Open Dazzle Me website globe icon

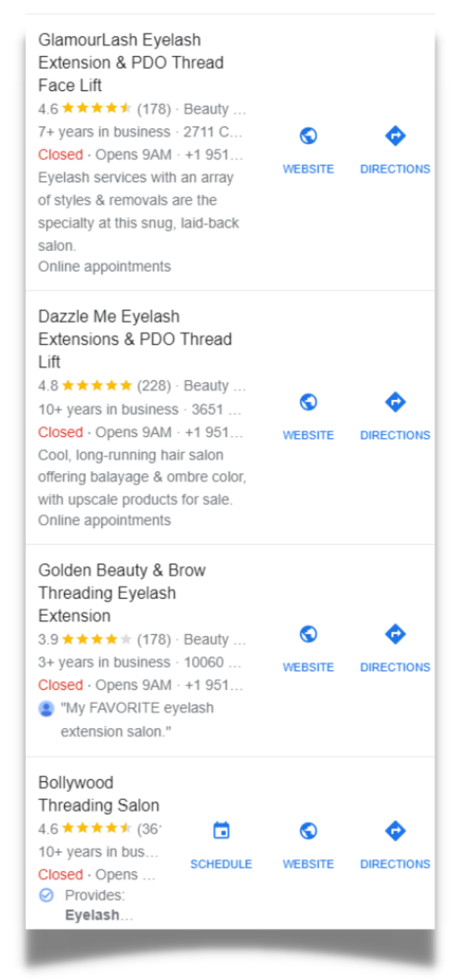coord(308,402)
